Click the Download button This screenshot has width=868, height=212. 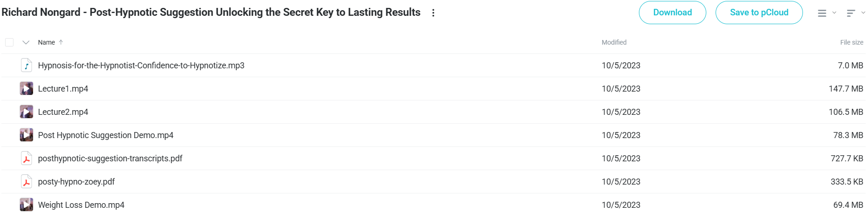point(672,13)
